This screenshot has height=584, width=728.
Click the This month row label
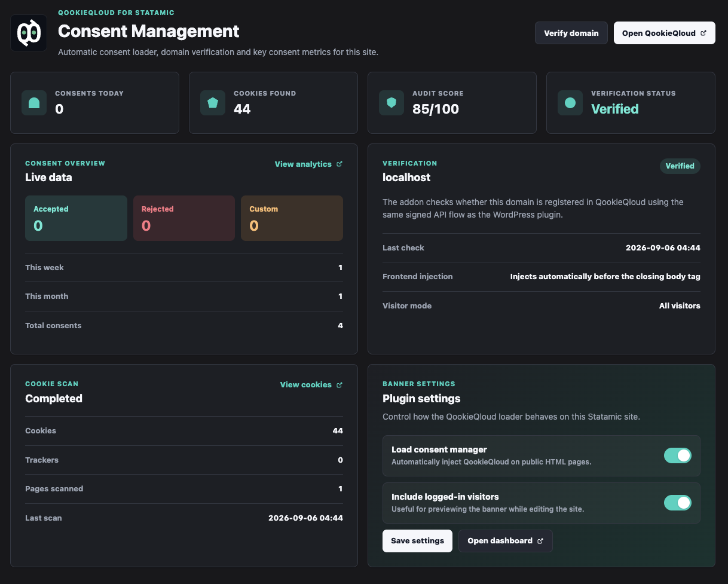point(47,296)
